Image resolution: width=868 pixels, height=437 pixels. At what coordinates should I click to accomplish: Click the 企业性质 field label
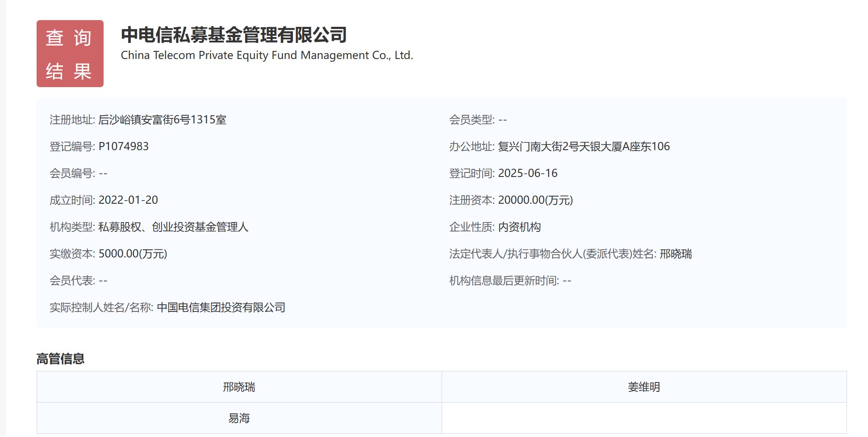pos(472,227)
